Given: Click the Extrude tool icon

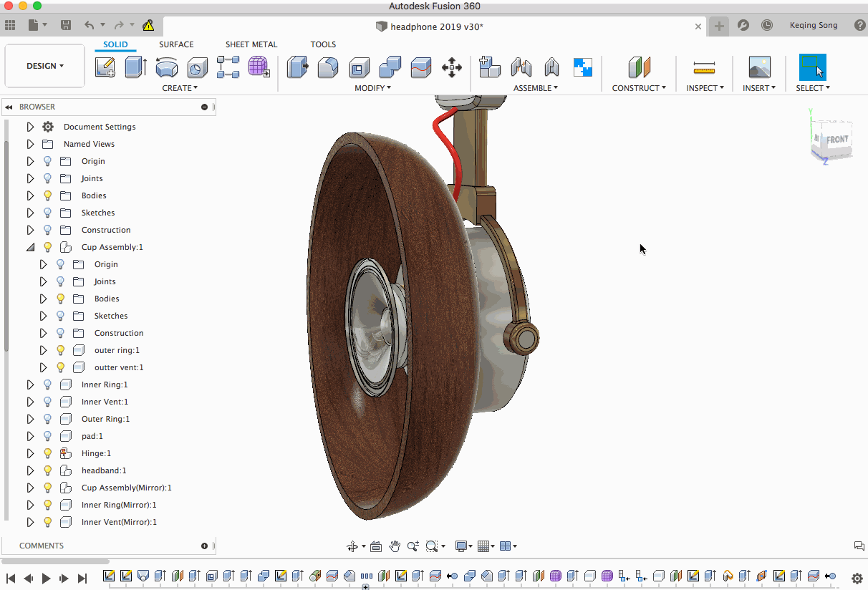Looking at the screenshot, I should pos(135,67).
